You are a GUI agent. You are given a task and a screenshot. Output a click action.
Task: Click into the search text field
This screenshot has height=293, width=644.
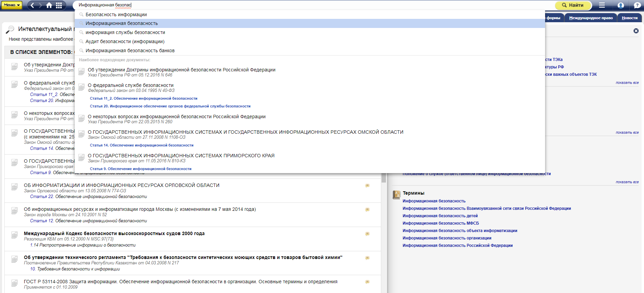pyautogui.click(x=303, y=5)
